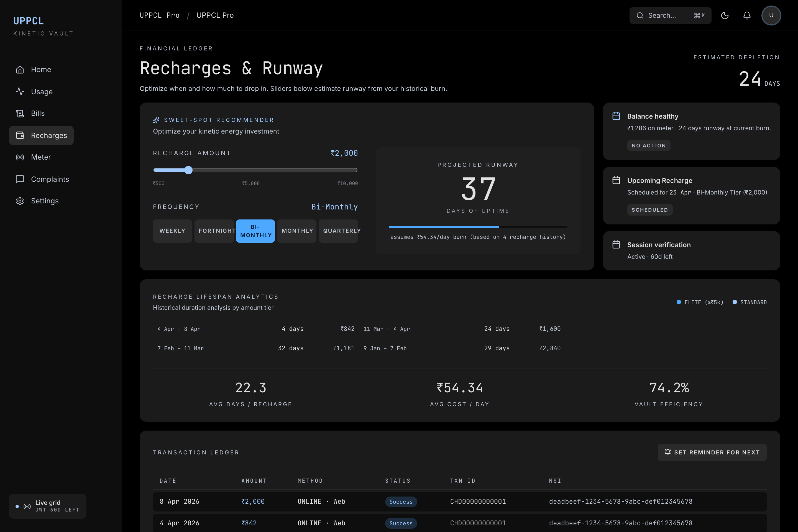Open the Meter signal icon
The width and height of the screenshot is (798, 532).
[20, 157]
